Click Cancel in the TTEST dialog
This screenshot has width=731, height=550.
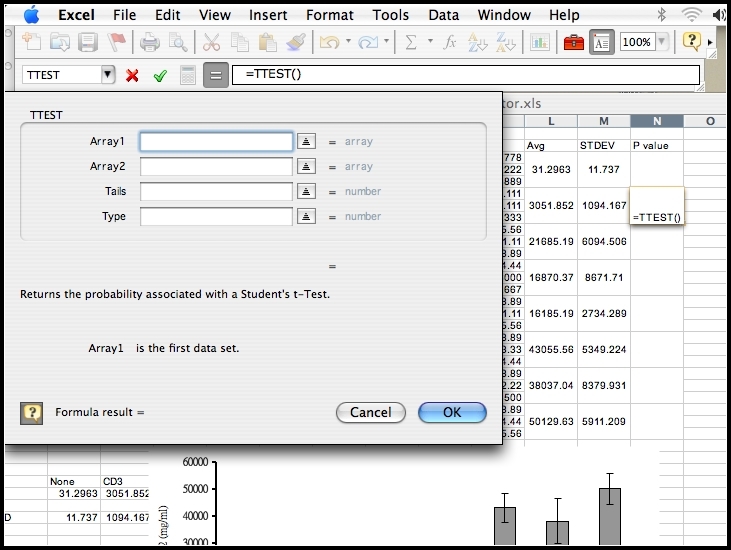click(x=371, y=412)
